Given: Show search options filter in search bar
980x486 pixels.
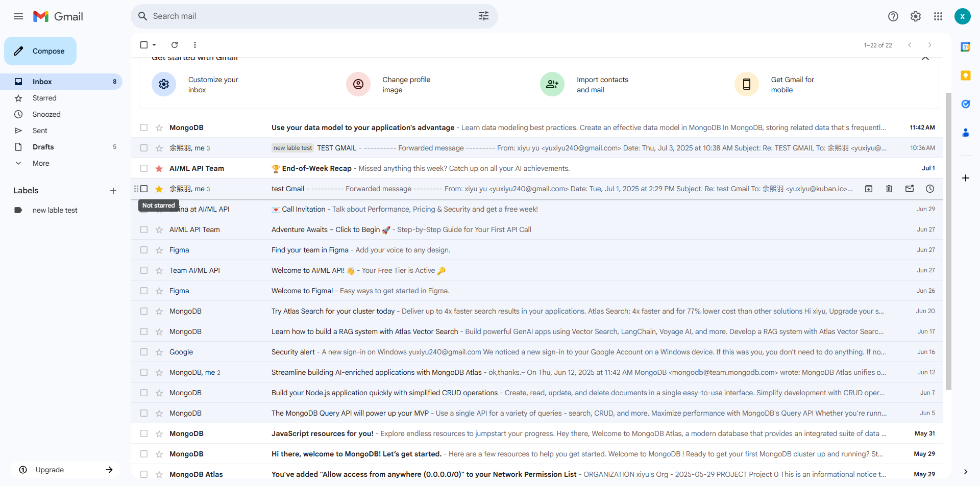Looking at the screenshot, I should tap(484, 16).
